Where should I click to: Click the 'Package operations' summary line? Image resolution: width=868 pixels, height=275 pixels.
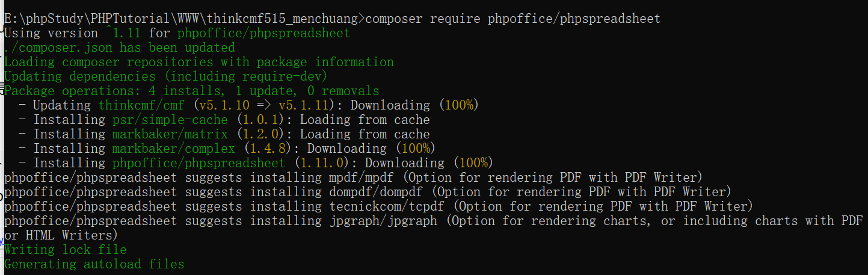coord(191,91)
